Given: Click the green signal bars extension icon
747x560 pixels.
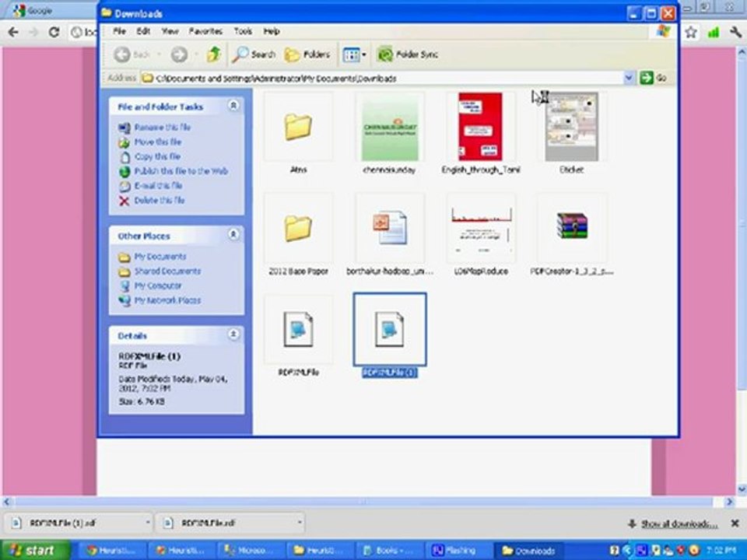Looking at the screenshot, I should coord(714,33).
